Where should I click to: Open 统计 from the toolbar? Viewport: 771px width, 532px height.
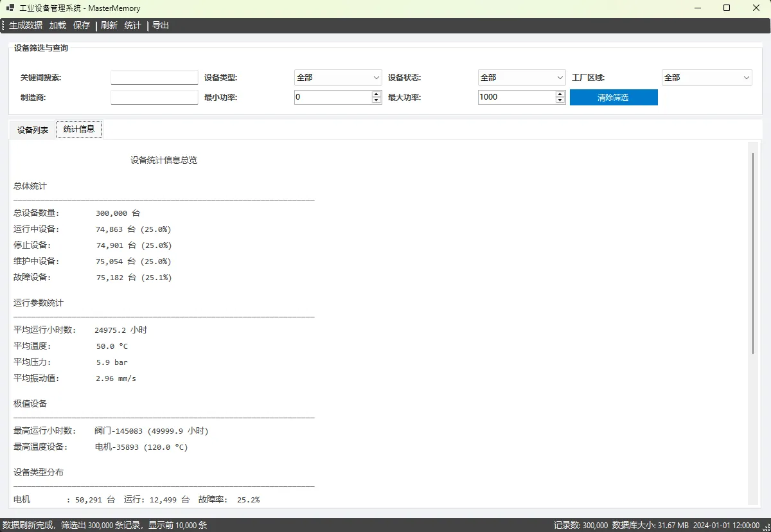(133, 26)
